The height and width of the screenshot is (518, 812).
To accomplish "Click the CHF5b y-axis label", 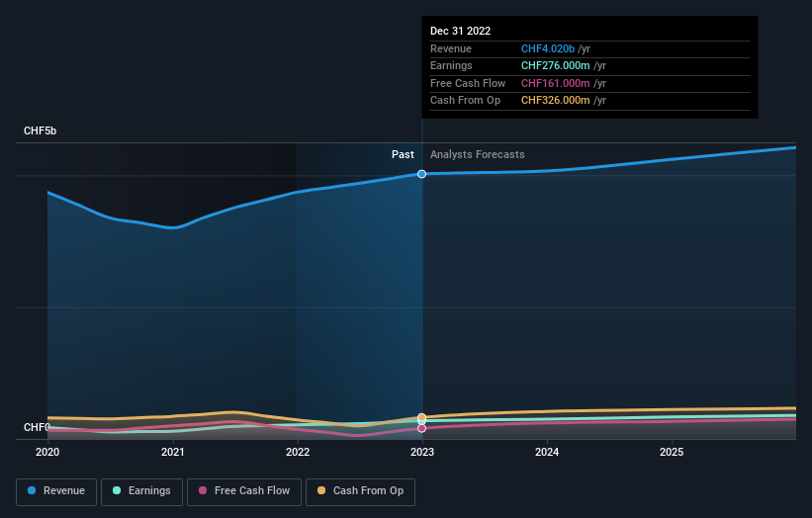I will (40, 130).
